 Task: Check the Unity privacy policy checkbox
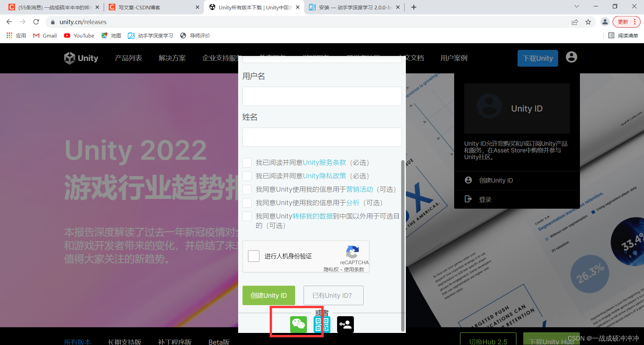(247, 176)
